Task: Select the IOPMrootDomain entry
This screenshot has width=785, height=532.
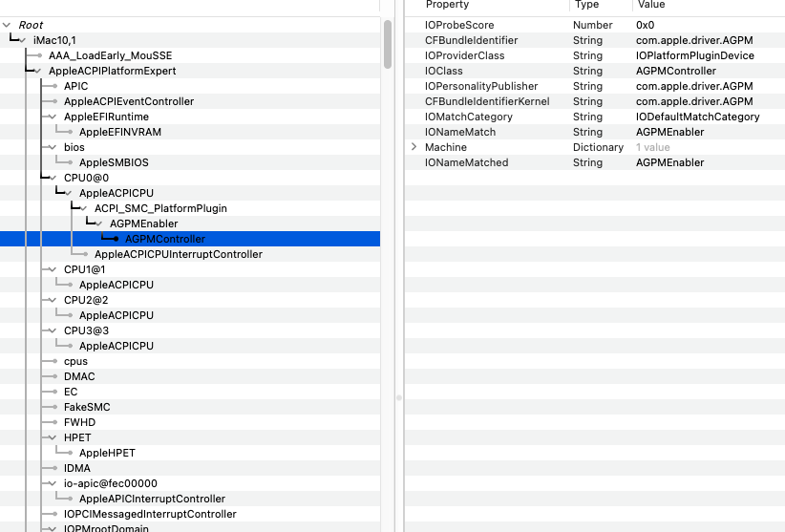Action: [x=106, y=528]
